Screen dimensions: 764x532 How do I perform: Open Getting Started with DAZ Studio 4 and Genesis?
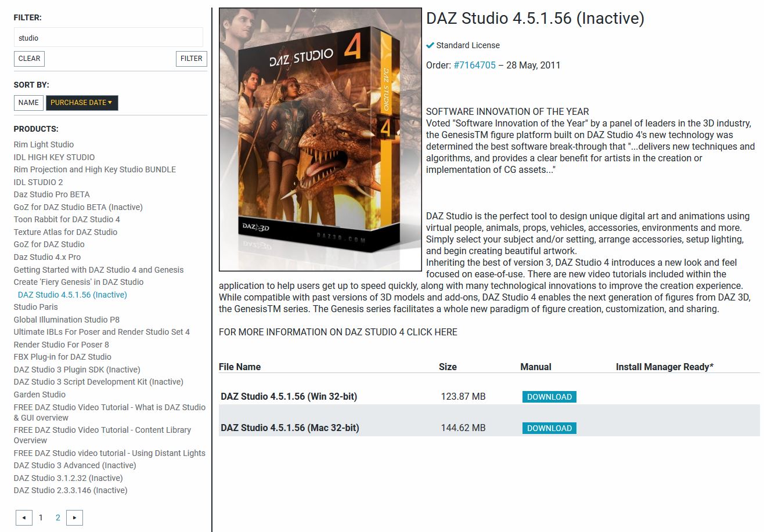click(99, 270)
